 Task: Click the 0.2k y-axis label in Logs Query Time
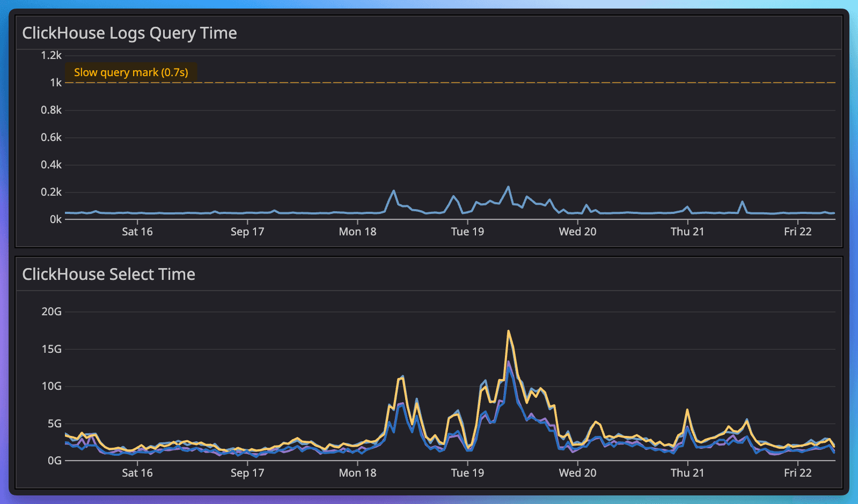52,192
